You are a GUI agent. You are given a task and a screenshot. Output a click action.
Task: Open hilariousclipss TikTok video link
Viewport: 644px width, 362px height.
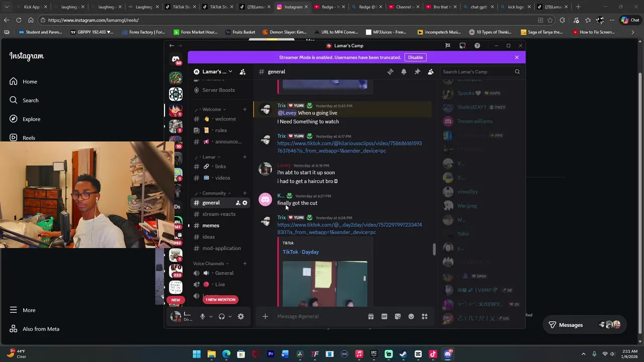coord(349,147)
